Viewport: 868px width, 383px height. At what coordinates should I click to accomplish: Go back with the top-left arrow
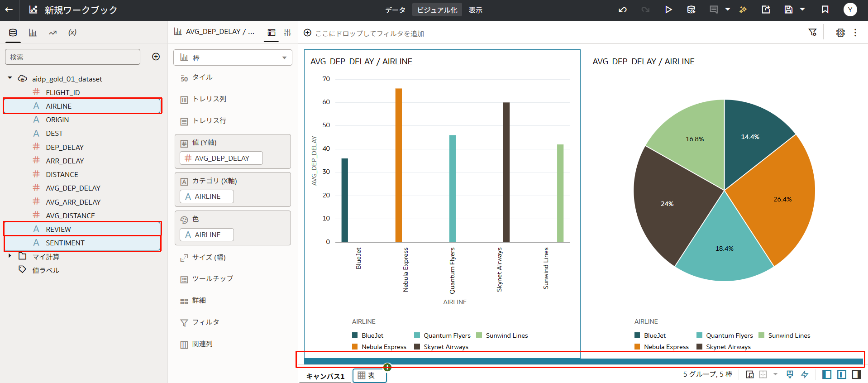9,10
